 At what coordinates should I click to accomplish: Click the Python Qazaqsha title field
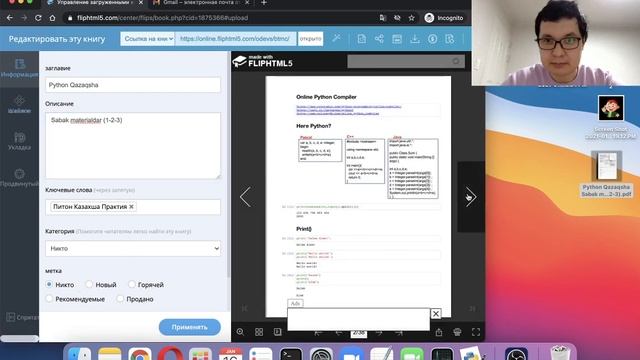click(x=133, y=85)
